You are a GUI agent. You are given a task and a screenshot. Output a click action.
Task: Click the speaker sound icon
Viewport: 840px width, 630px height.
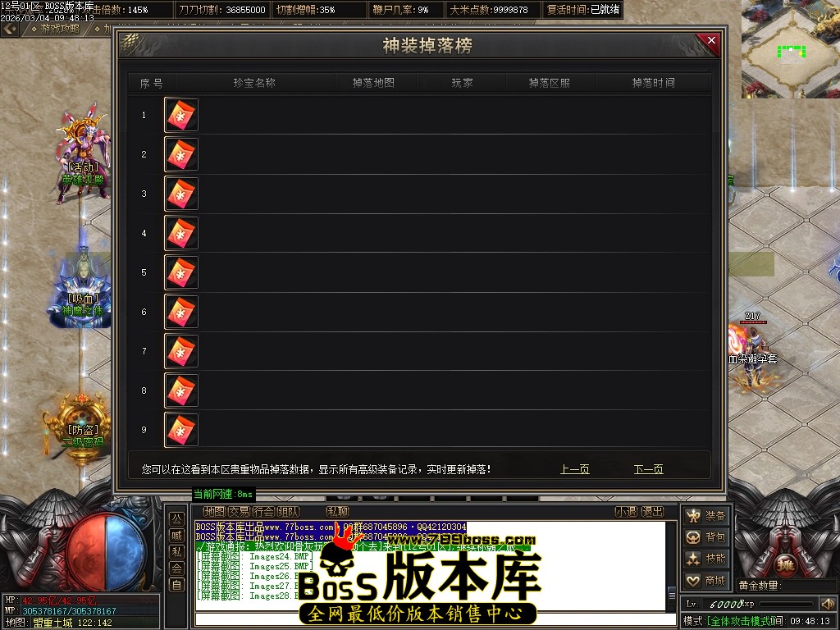point(828,605)
